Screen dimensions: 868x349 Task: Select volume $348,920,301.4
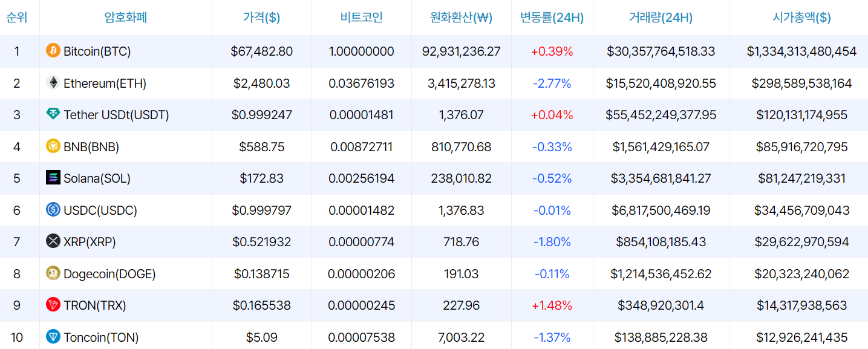tap(661, 305)
